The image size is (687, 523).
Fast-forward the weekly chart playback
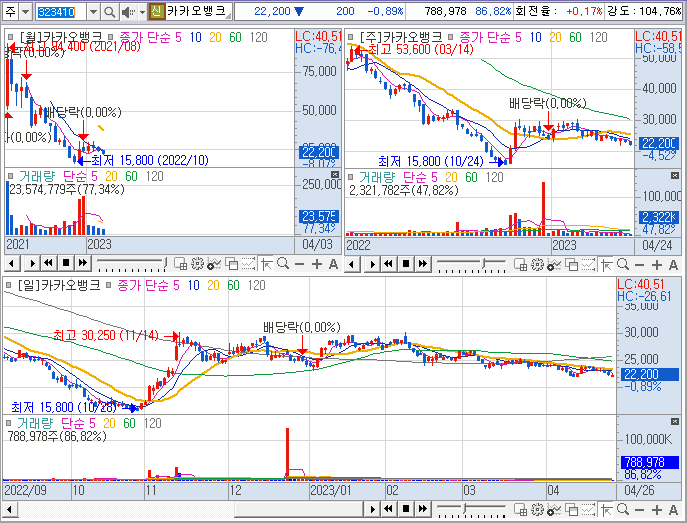(x=423, y=264)
